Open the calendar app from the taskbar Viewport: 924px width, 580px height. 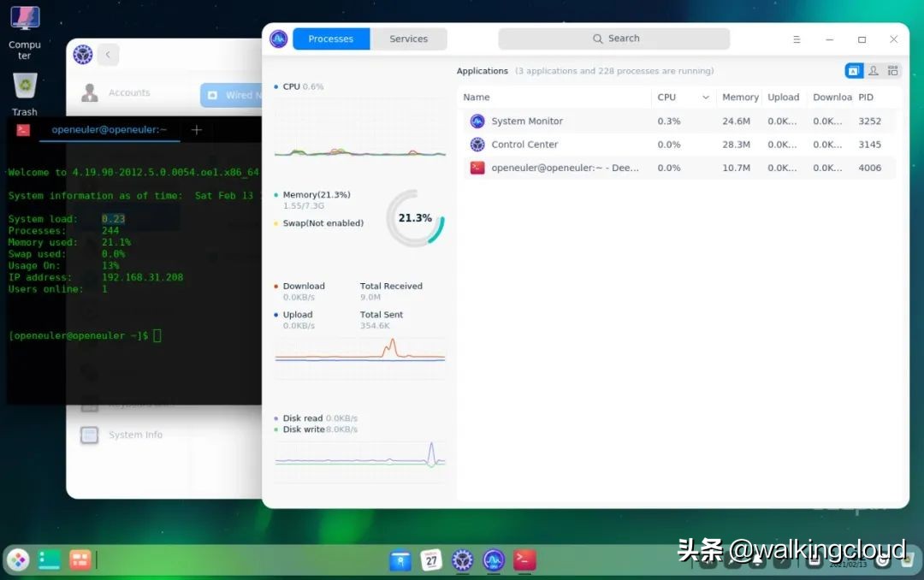(x=431, y=559)
